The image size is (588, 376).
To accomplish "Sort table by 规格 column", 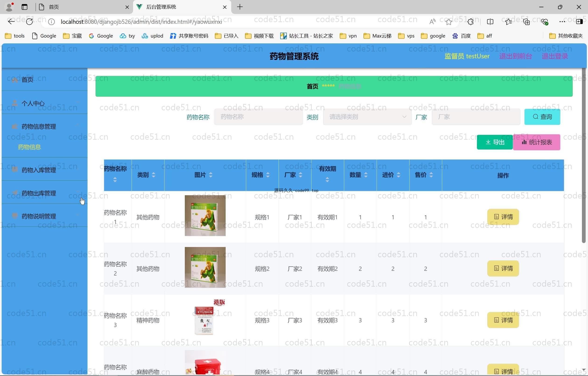I will point(268,175).
